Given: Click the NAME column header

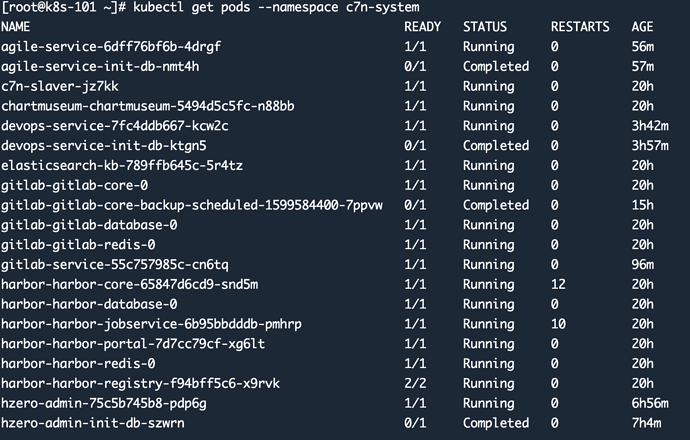Looking at the screenshot, I should point(15,27).
